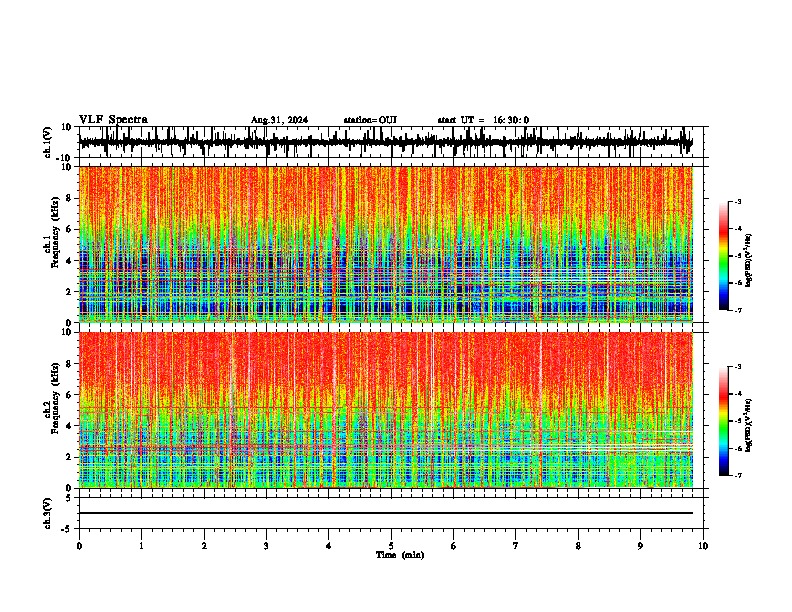Click the time axis tick label '8'

[x=578, y=546]
